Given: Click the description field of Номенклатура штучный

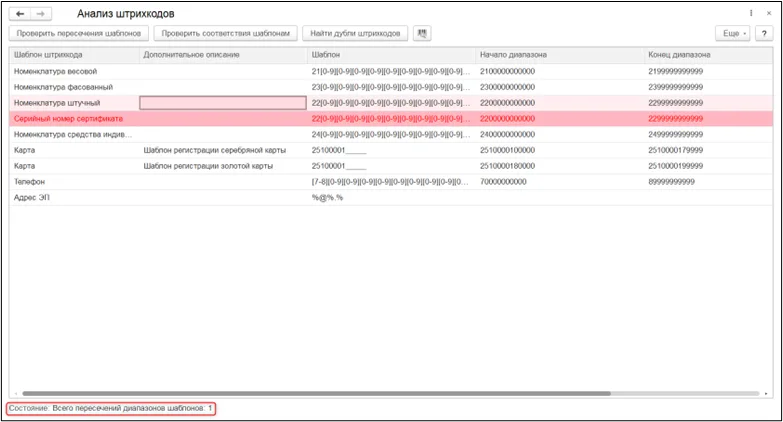Looking at the screenshot, I should (223, 103).
